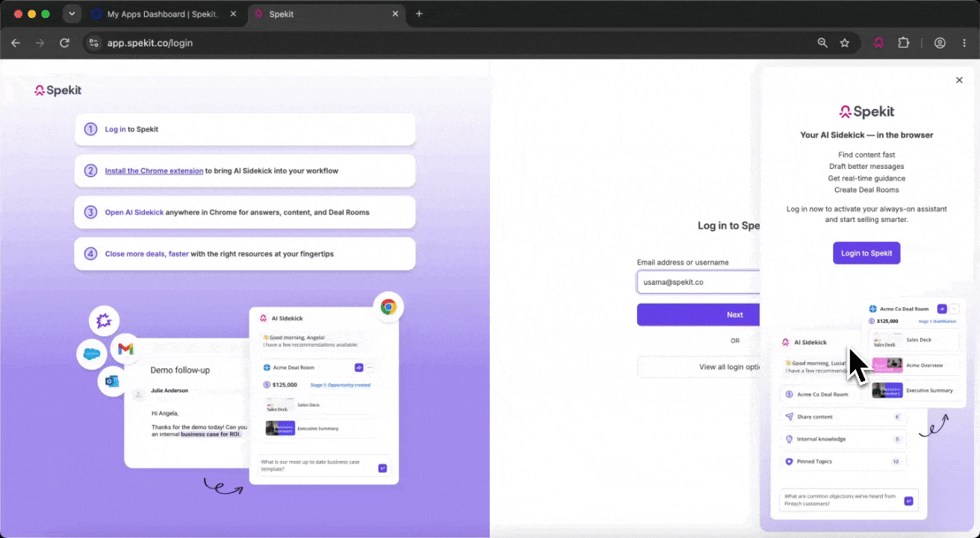Click the Acme Overview thumbnail in popup card
The image size is (980, 538).
click(x=887, y=365)
